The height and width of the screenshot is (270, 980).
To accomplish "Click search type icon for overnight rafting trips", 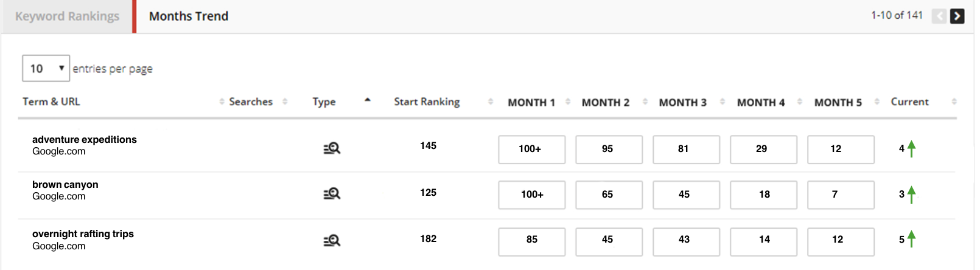I will point(332,241).
